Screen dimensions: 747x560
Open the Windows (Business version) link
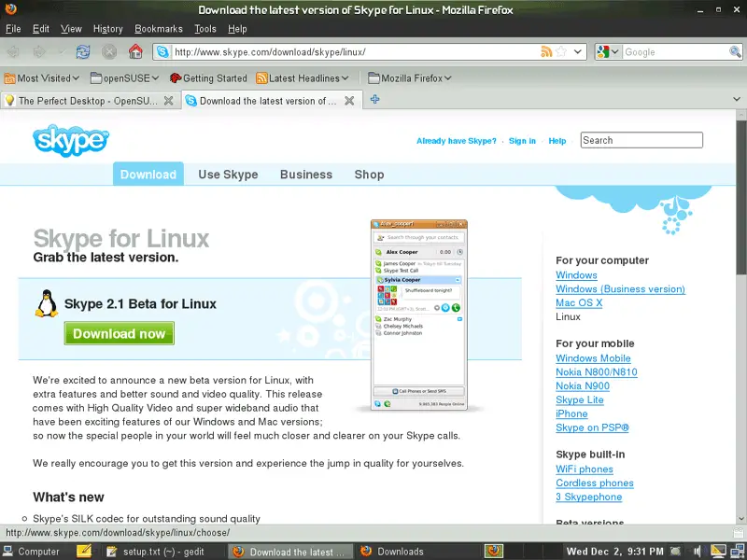(620, 289)
